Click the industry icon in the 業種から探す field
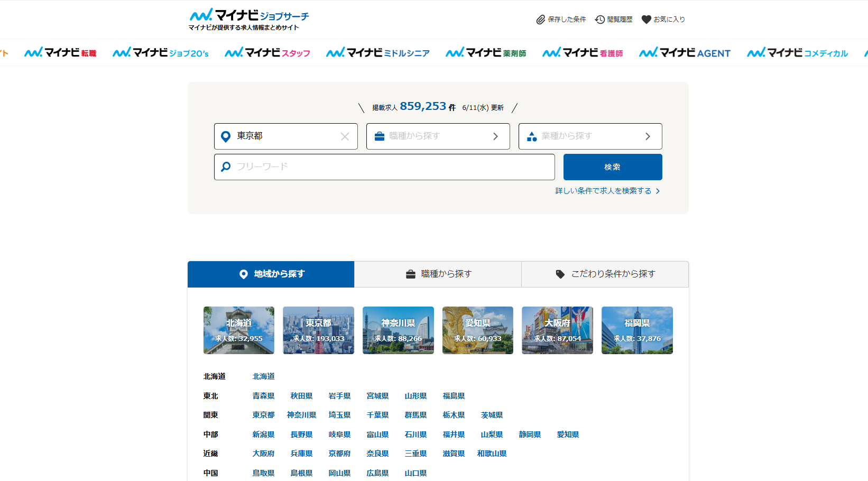 (x=530, y=136)
